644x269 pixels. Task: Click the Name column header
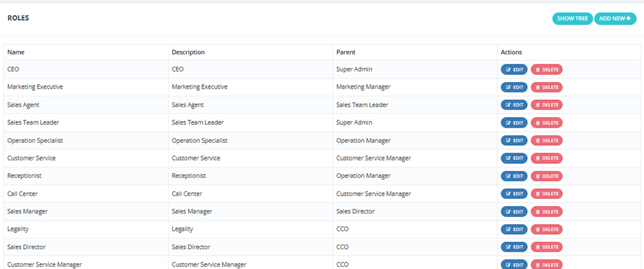click(16, 52)
